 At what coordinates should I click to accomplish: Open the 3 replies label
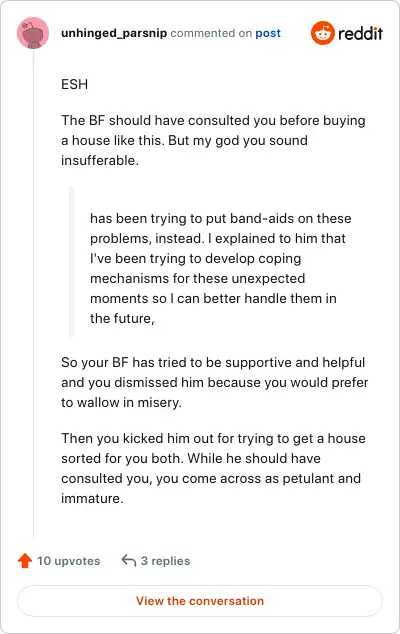(165, 561)
